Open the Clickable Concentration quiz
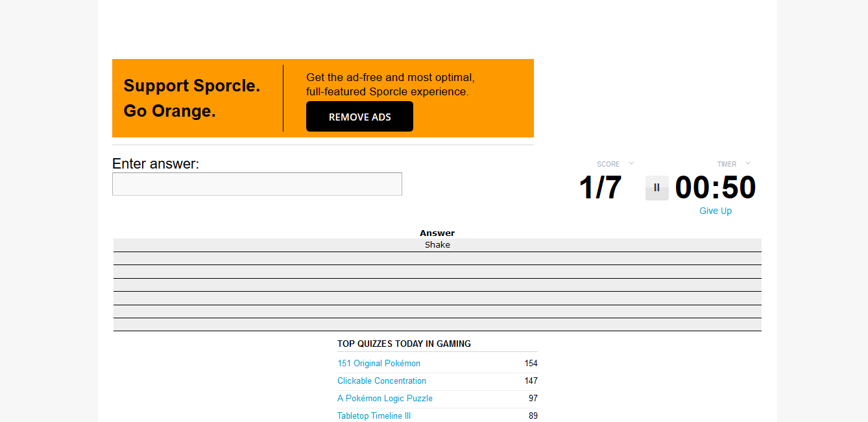 [381, 381]
